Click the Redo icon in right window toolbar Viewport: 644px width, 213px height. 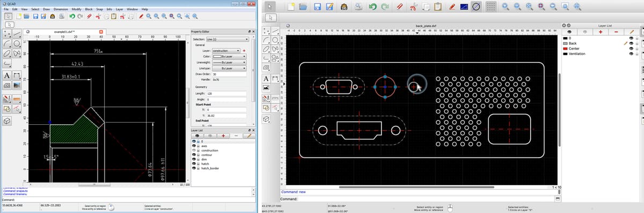[385, 7]
